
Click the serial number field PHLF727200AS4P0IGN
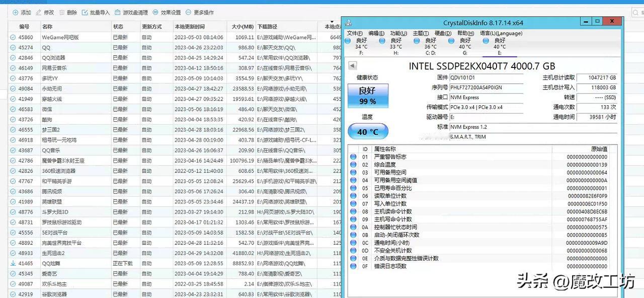pyautogui.click(x=486, y=88)
